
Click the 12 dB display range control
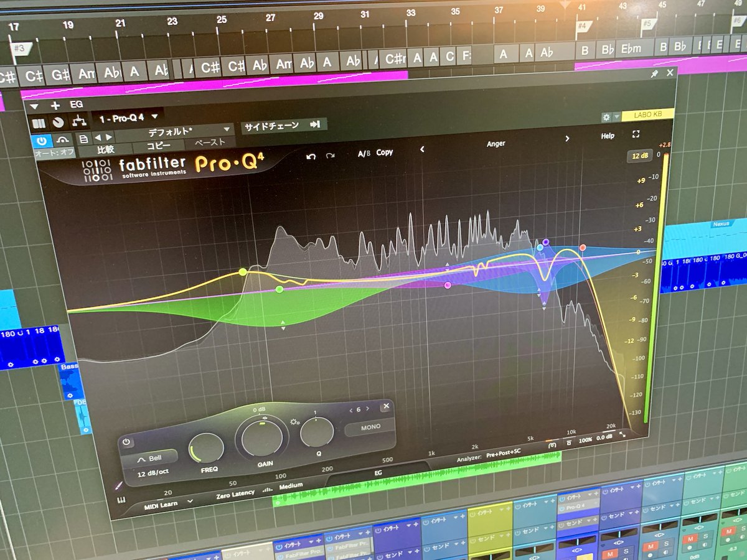click(x=639, y=157)
